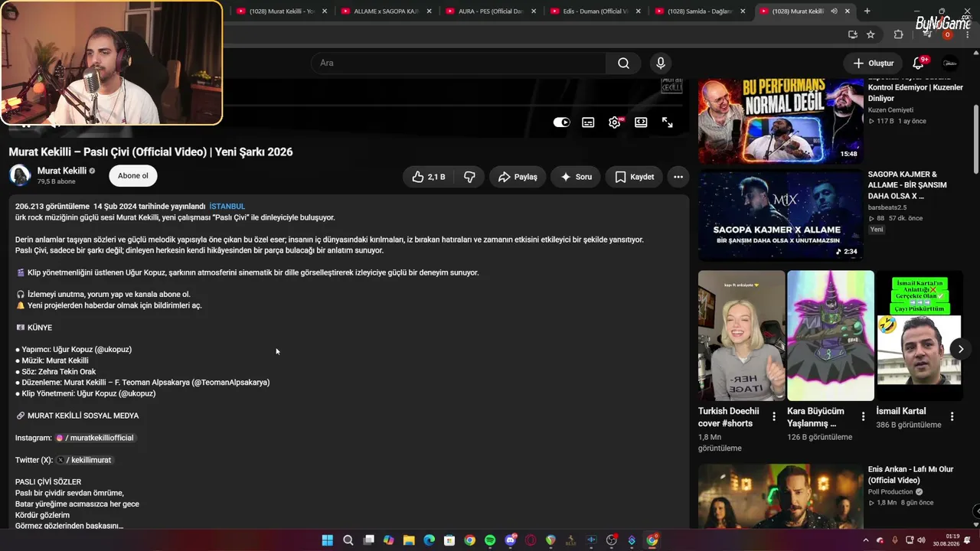Open the muratkekilliofficial Instagram link
The width and height of the screenshot is (980, 551).
coord(95,438)
